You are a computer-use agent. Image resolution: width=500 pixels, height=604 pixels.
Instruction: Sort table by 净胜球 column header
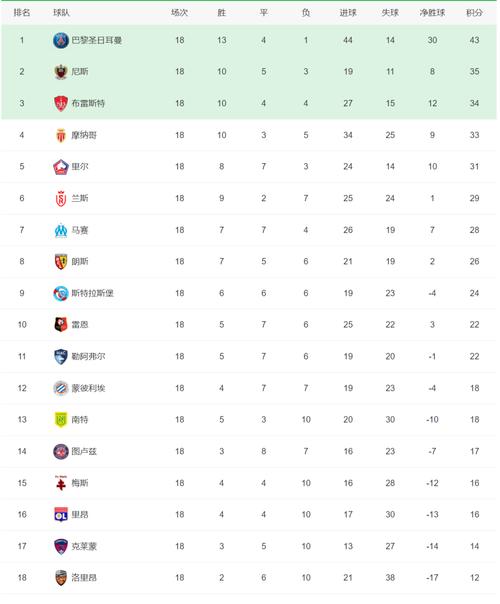[x=432, y=13]
